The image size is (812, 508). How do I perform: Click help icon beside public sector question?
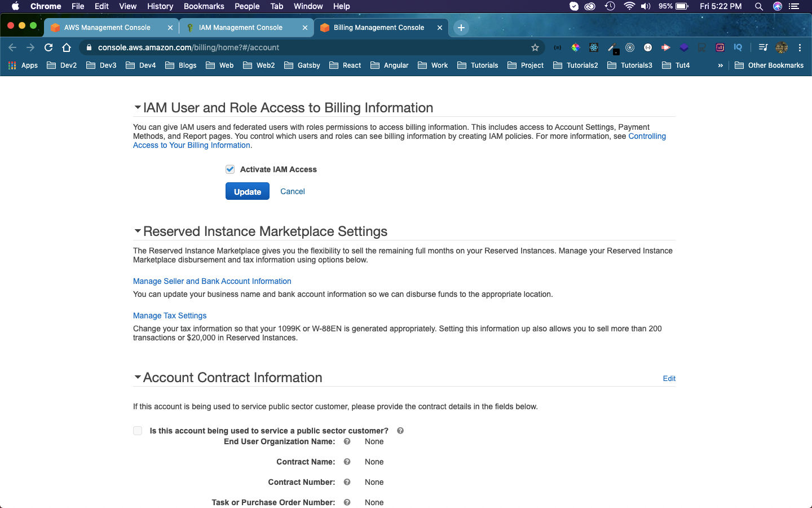[x=400, y=431]
